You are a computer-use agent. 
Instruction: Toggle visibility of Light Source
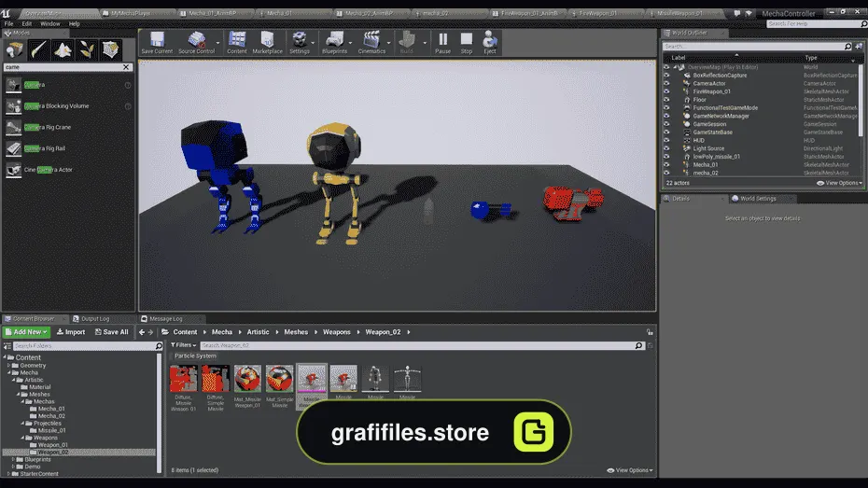(x=666, y=148)
